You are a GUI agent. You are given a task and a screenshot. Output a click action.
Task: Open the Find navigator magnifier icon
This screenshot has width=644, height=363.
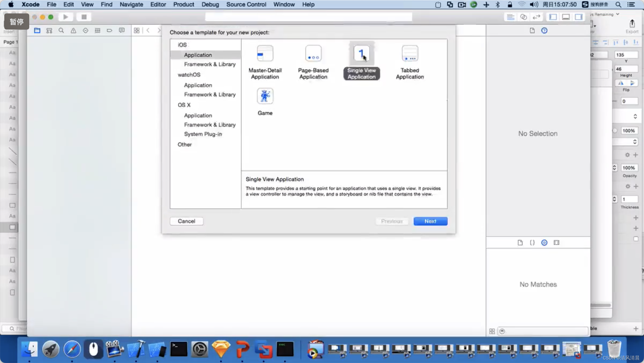[61, 30]
